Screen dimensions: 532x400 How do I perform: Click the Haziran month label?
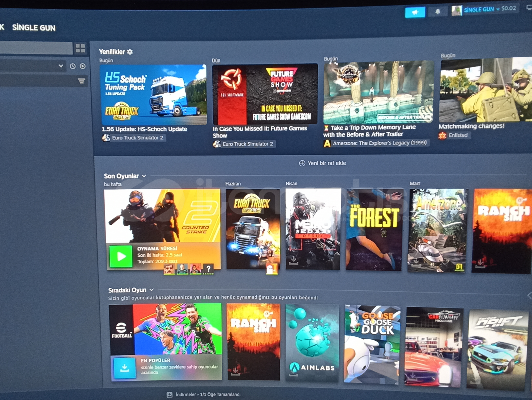pyautogui.click(x=233, y=184)
